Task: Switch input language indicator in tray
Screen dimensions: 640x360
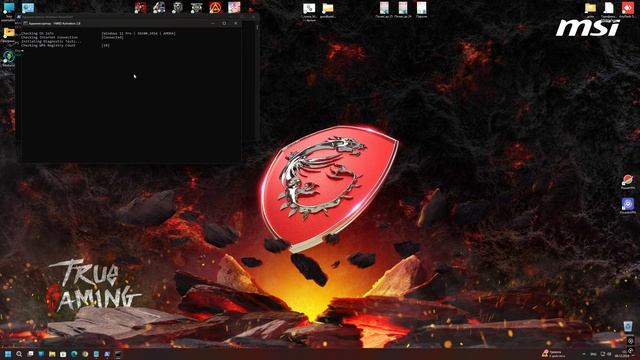Action: point(594,354)
